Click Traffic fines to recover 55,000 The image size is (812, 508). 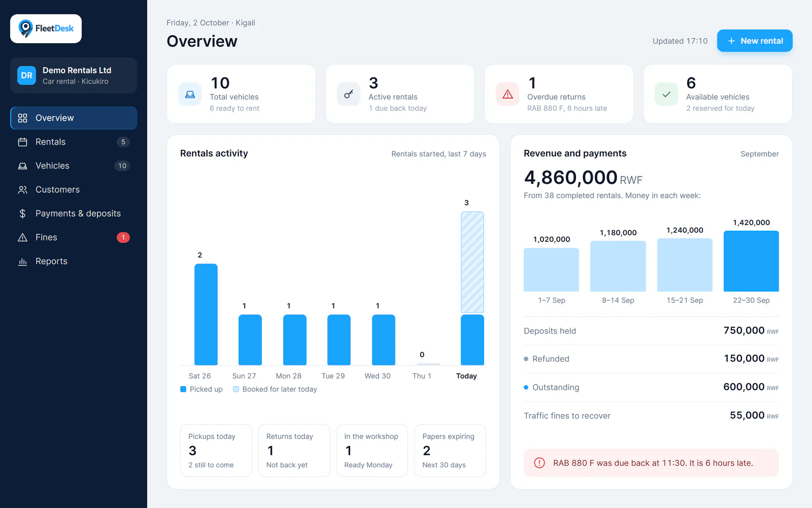click(651, 416)
